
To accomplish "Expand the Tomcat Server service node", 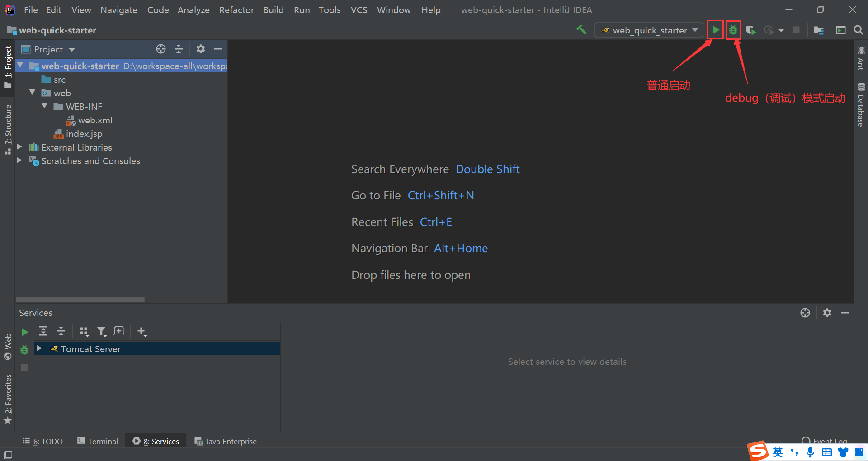I will click(39, 348).
